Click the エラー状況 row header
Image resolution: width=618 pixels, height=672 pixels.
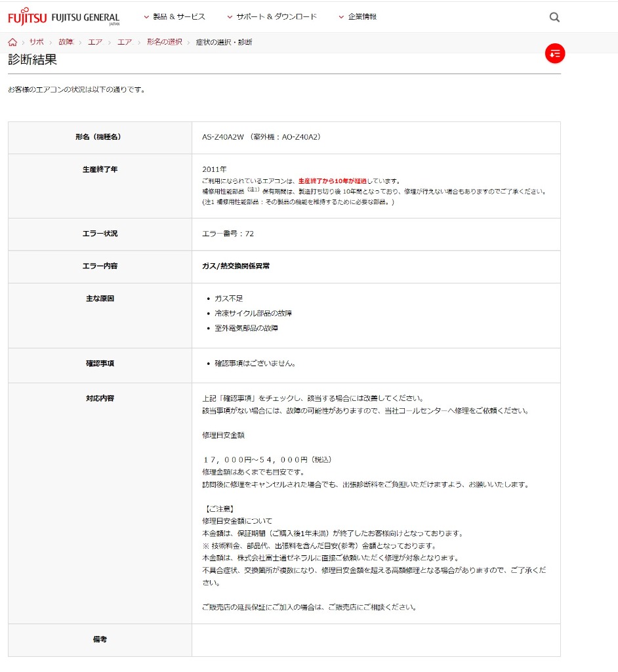(100, 234)
